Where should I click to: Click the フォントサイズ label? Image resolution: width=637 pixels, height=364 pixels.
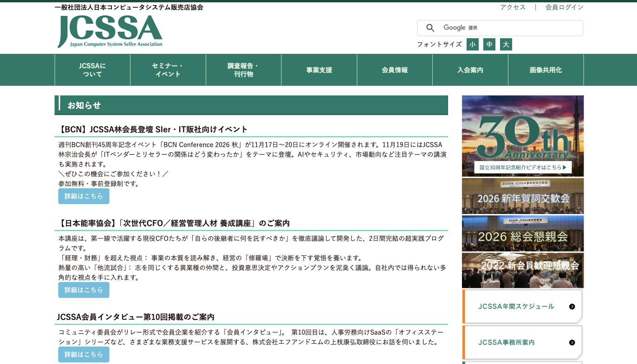coord(439,44)
